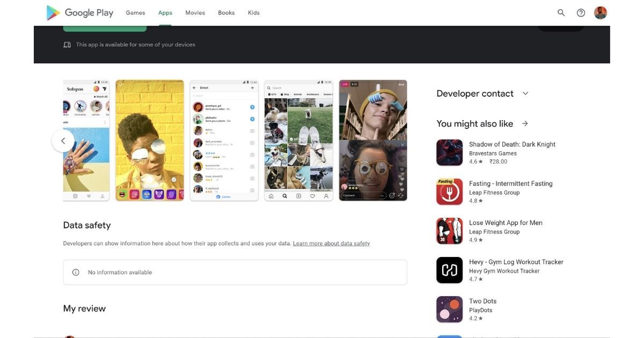Click the Hevy Gym Workout Tracker developer name
Viewport: 644px width, 338px height.
pyautogui.click(x=504, y=271)
